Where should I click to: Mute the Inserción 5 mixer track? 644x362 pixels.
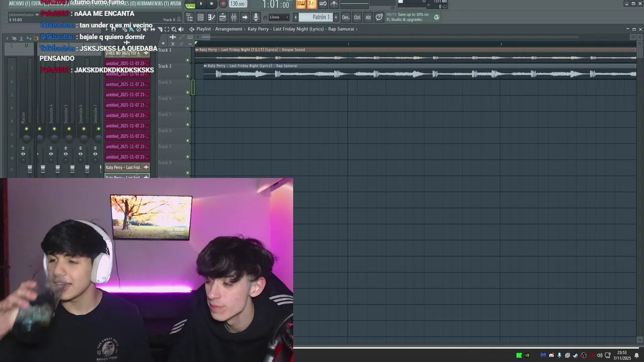69,129
